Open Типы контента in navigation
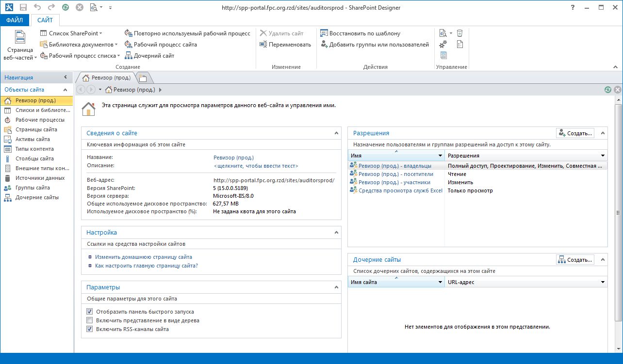The height and width of the screenshot is (364, 623). tap(36, 149)
